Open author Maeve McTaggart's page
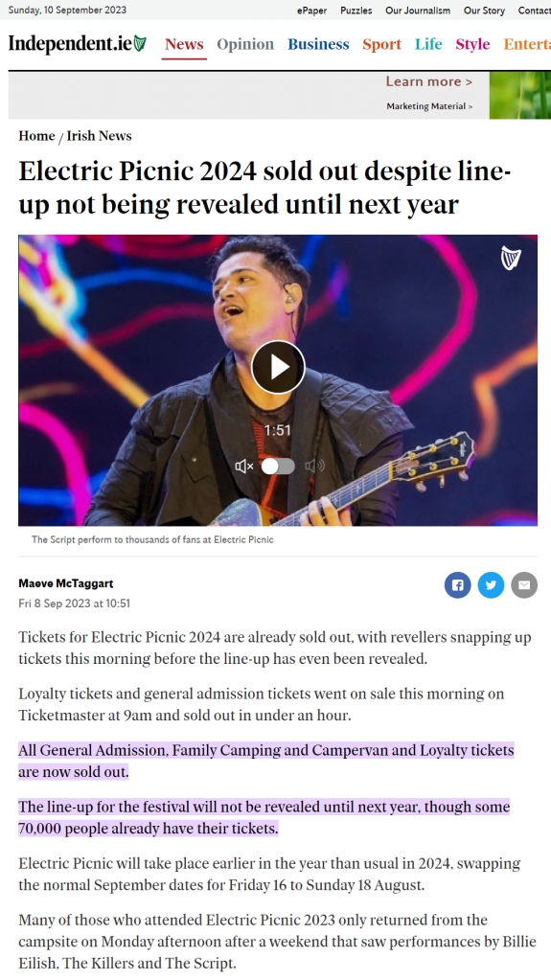This screenshot has height=980, width=551. 66,583
